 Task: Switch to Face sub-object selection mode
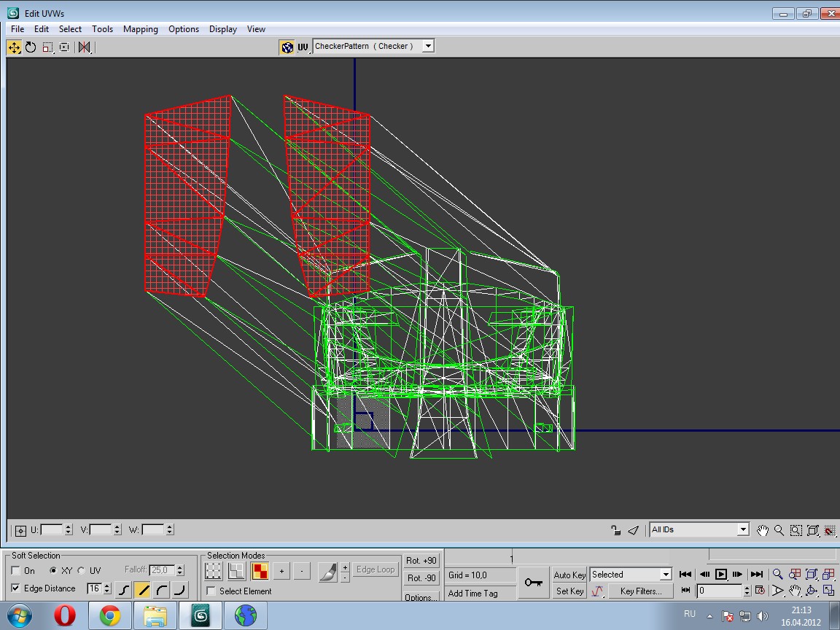coord(260,571)
